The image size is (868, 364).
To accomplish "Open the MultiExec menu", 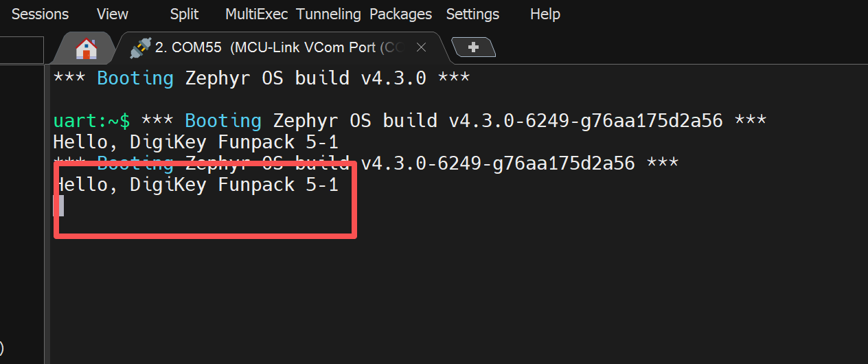I will point(257,14).
